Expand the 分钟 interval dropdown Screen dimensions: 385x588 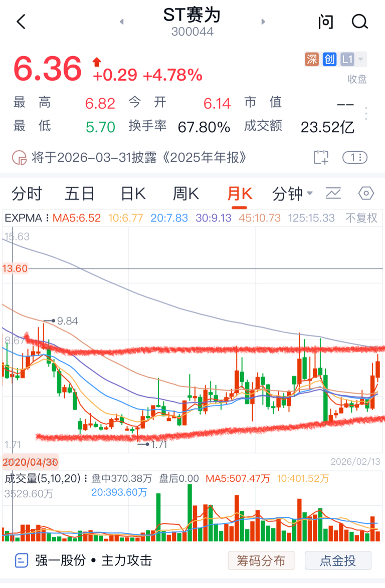pos(292,194)
